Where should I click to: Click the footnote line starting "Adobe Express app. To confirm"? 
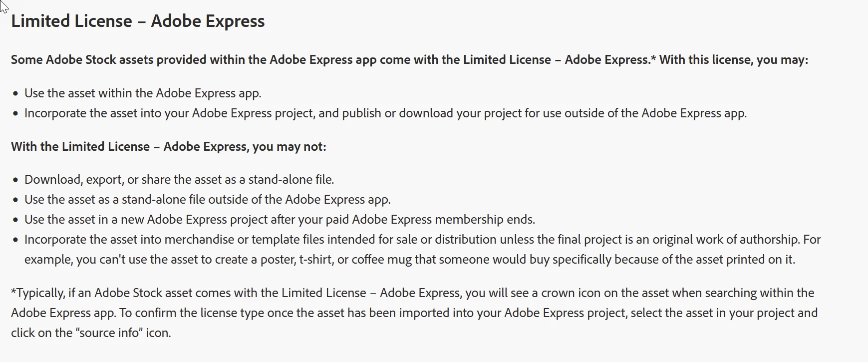pyautogui.click(x=414, y=313)
